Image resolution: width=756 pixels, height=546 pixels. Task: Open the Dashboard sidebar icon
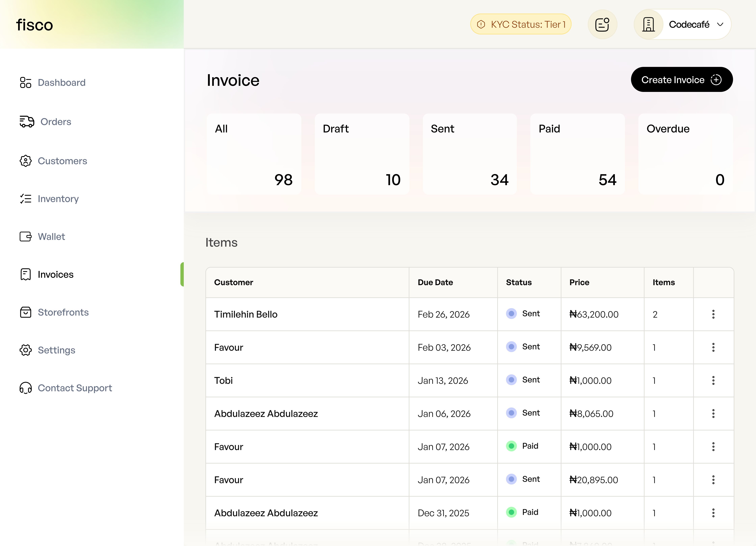[x=25, y=82]
